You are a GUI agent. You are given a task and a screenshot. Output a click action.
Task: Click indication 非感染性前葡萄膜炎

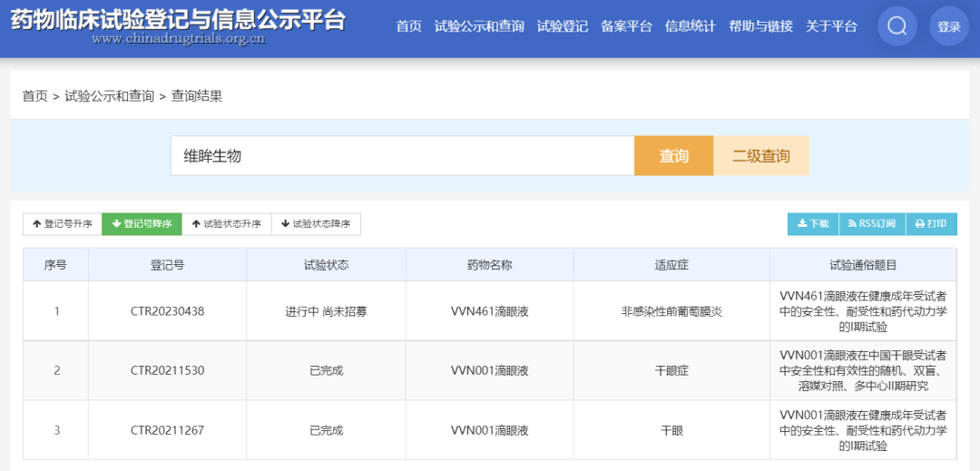coord(671,311)
